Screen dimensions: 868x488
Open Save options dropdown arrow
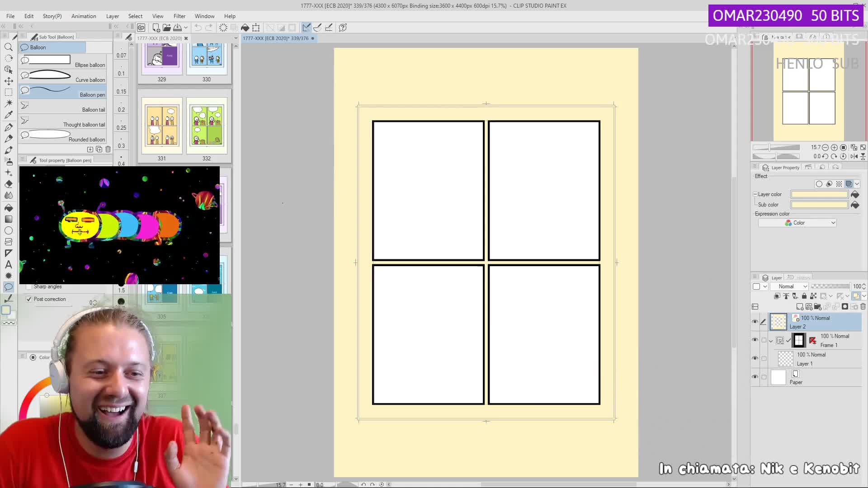coord(186,28)
